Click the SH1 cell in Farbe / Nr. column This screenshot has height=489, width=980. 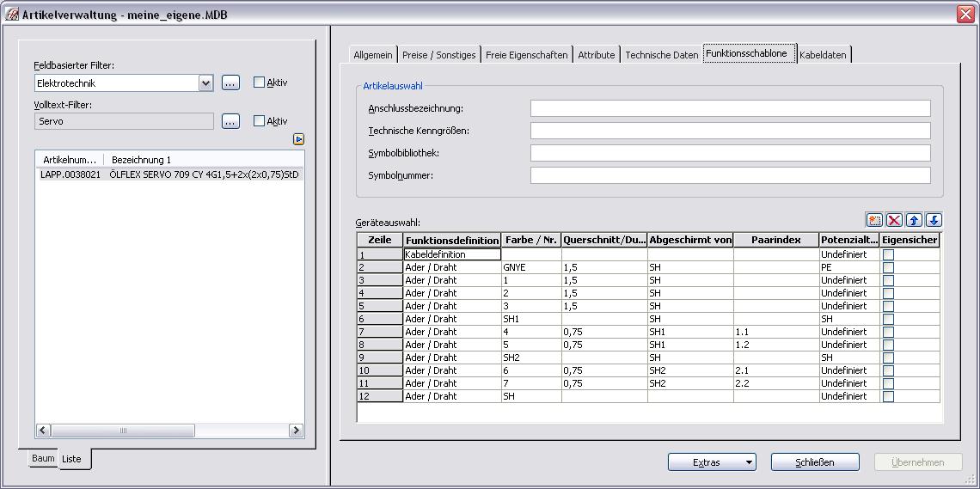(x=531, y=319)
